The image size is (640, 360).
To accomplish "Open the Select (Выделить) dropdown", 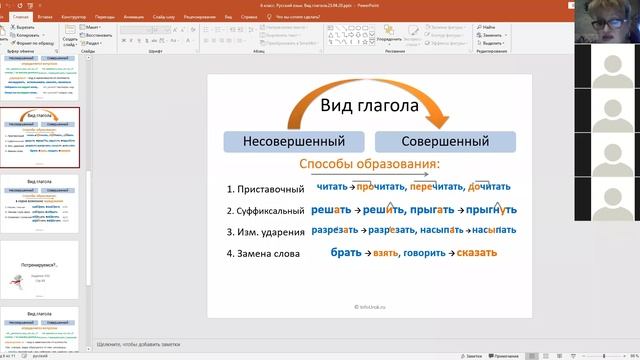I will click(x=490, y=43).
